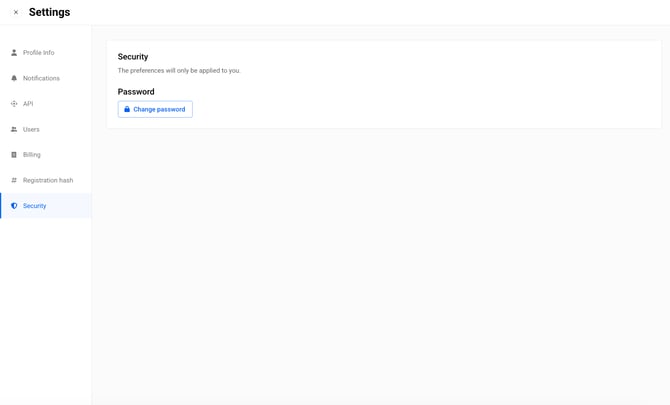
Task: Click the lock icon on Change password
Action: pyautogui.click(x=127, y=109)
